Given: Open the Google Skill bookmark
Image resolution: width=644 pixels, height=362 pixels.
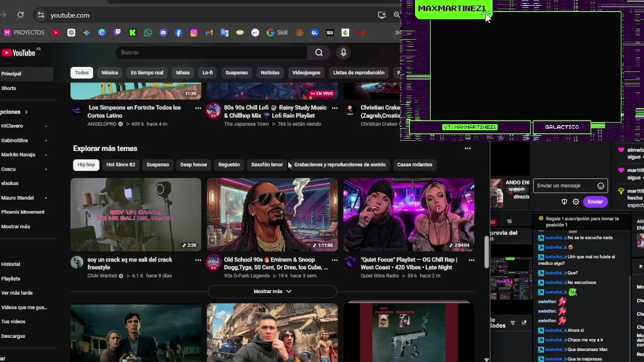Looking at the screenshot, I should click(x=277, y=33).
